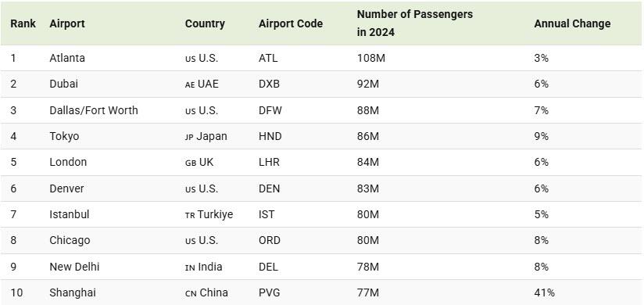644x305 pixels.
Task: Click the Airport column header
Action: click(67, 23)
